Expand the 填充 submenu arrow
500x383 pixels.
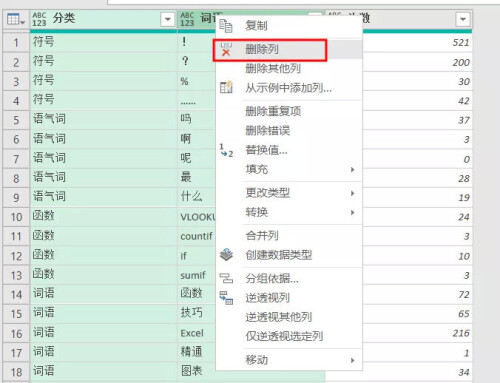pyautogui.click(x=352, y=169)
